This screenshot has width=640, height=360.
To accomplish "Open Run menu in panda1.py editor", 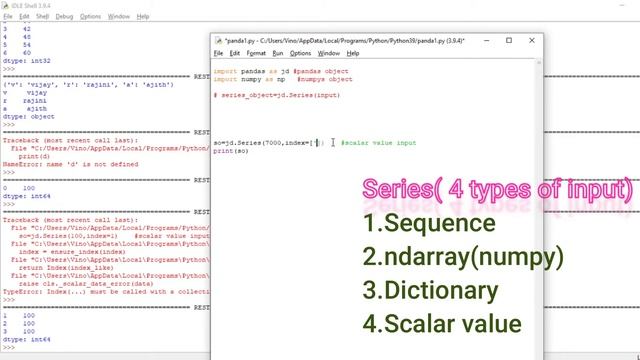I will click(278, 53).
